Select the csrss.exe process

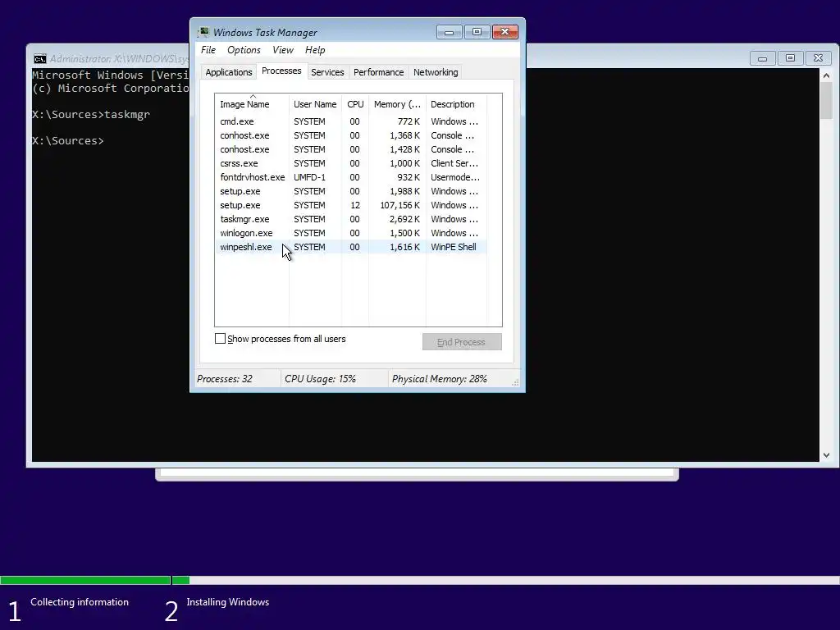click(x=351, y=163)
